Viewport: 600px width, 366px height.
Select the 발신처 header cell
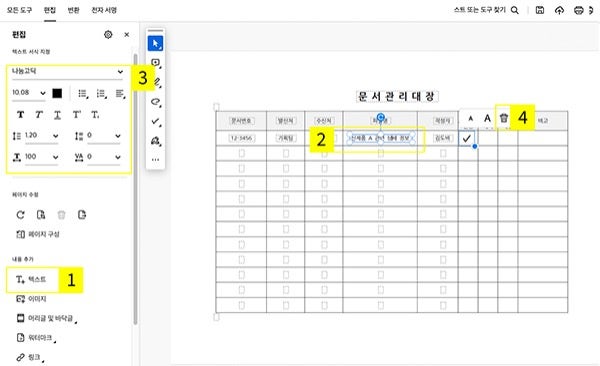(285, 121)
